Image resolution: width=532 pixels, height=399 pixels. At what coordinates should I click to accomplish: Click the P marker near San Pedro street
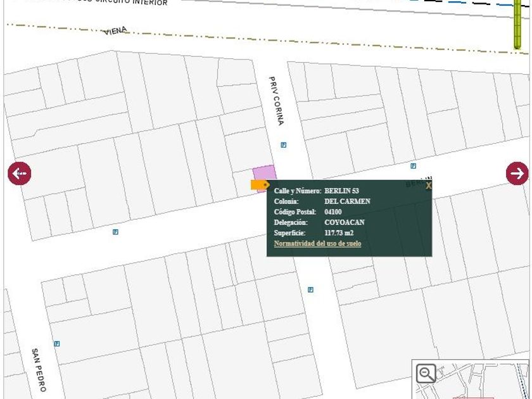(x=56, y=344)
